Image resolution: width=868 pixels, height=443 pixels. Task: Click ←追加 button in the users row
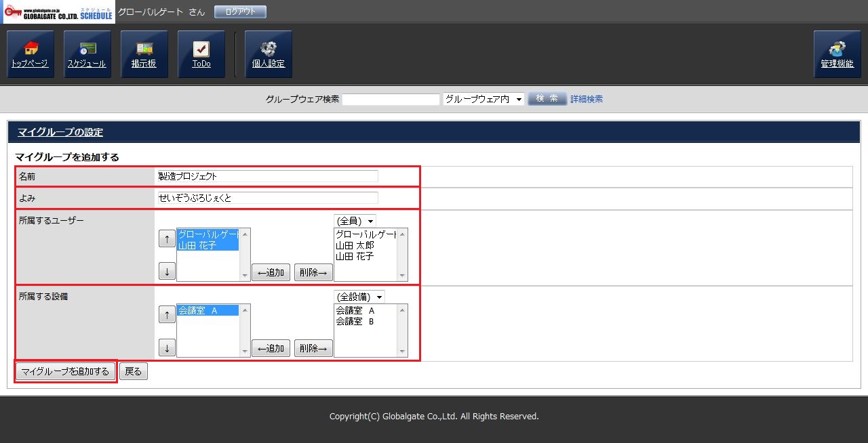click(x=271, y=272)
